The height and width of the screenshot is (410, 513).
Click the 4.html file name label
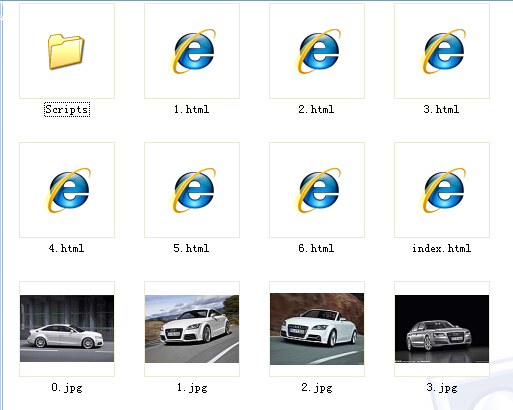click(66, 248)
